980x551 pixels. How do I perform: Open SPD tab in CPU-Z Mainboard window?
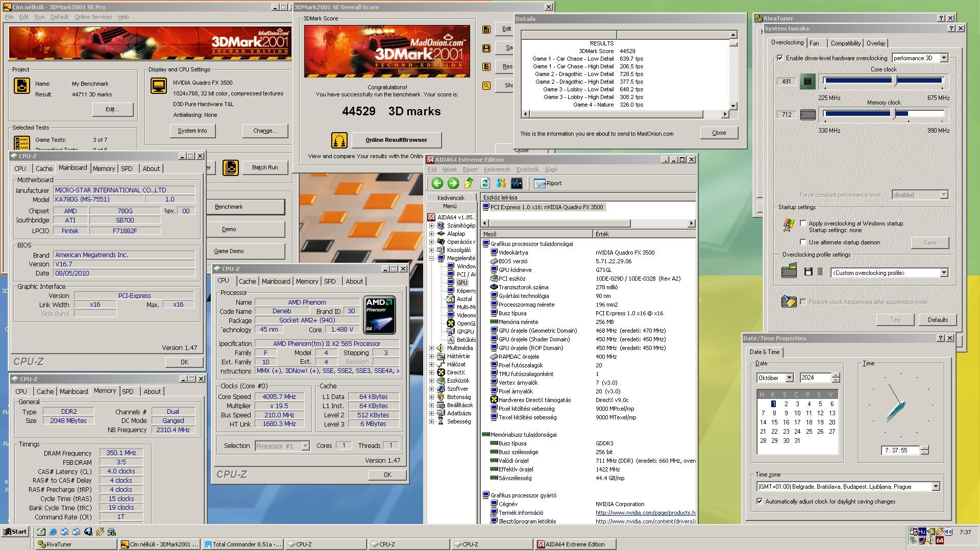tap(127, 168)
